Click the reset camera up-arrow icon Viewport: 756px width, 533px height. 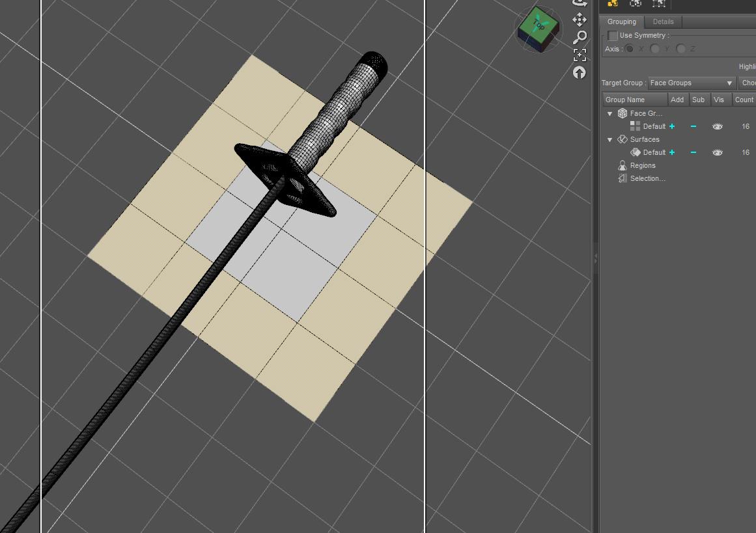click(579, 72)
